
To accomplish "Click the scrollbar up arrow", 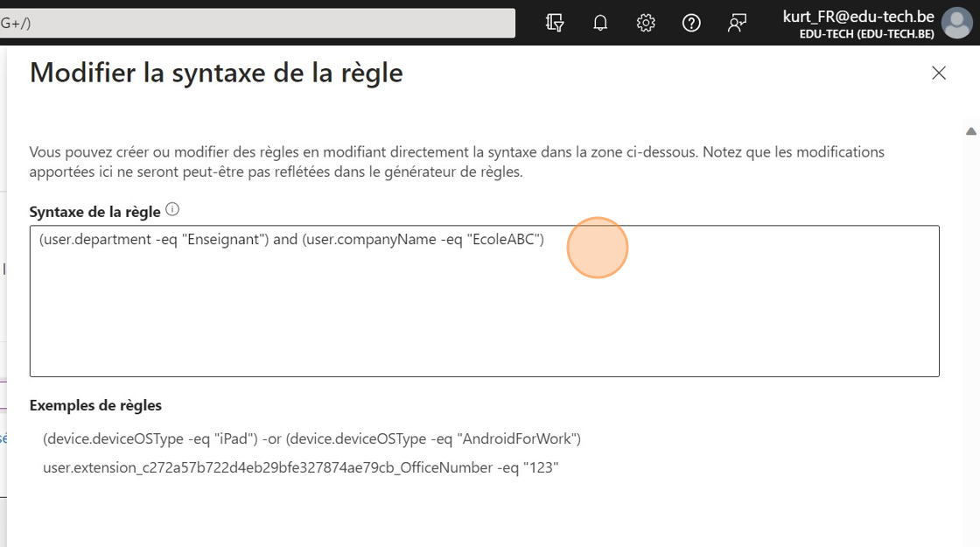I will pos(970,131).
